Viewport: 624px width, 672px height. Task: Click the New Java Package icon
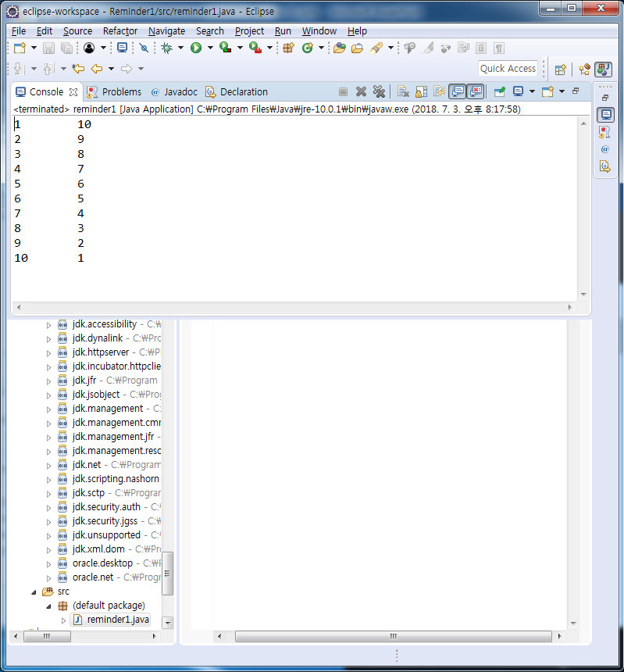click(289, 48)
